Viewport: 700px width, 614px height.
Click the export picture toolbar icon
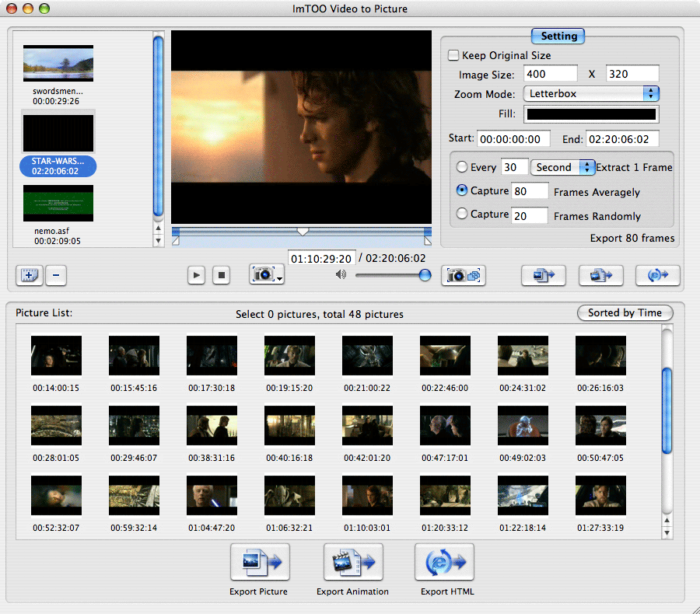click(544, 275)
